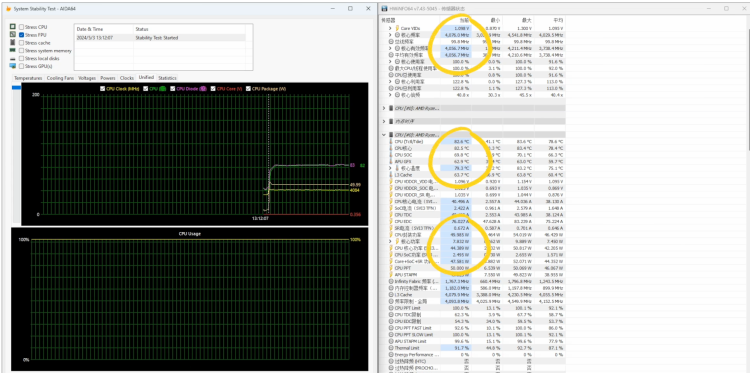Click the FPU icon beside Stress FPU

pos(12,35)
